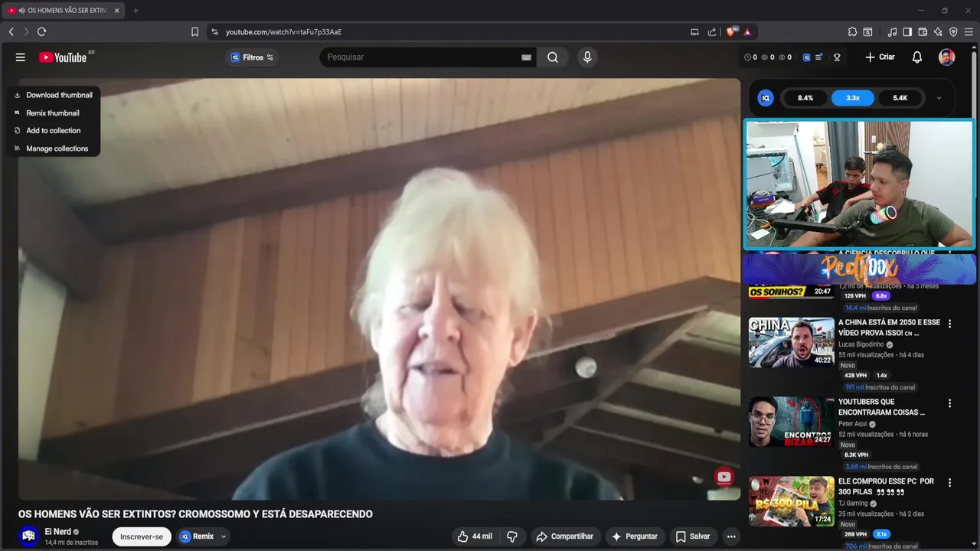Open Lucas Bigodinho channel name

click(x=861, y=344)
